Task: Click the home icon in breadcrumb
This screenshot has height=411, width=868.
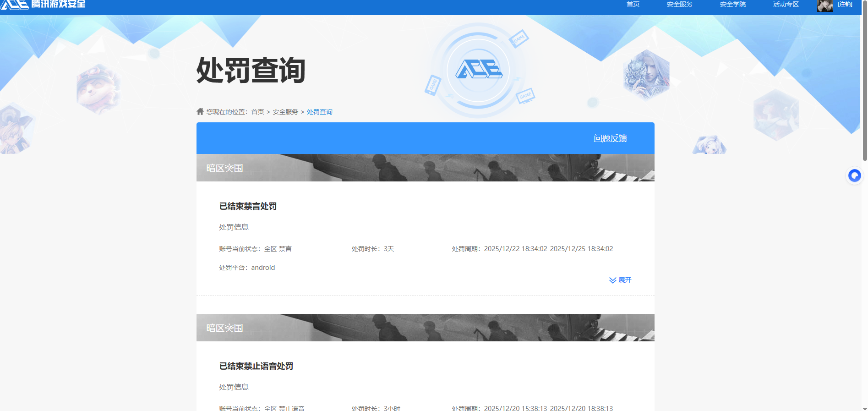Action: [x=200, y=111]
